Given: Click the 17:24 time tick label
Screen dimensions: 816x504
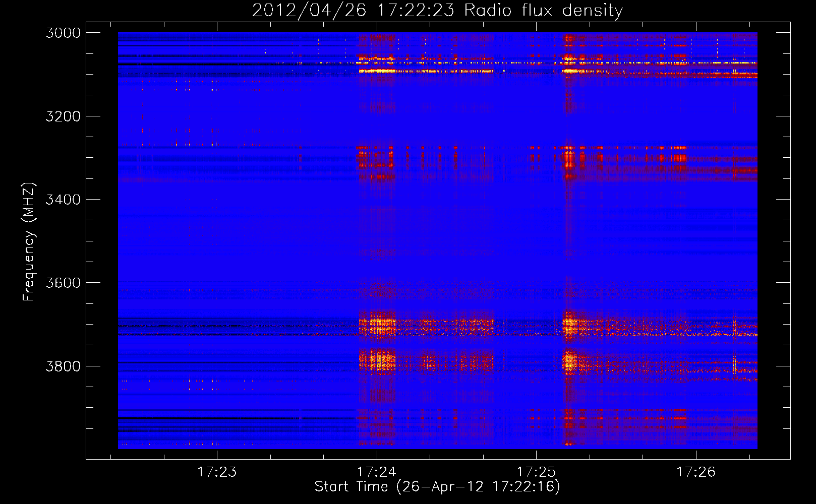Looking at the screenshot, I should (377, 472).
